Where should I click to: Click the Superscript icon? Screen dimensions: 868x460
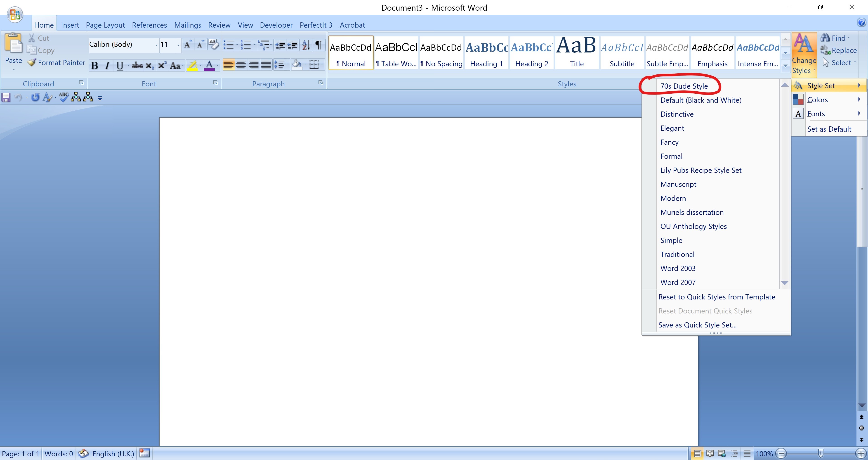coord(162,65)
